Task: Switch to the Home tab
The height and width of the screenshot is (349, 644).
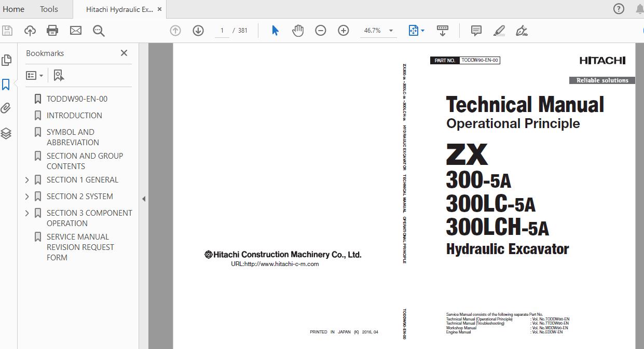Action: pos(13,9)
